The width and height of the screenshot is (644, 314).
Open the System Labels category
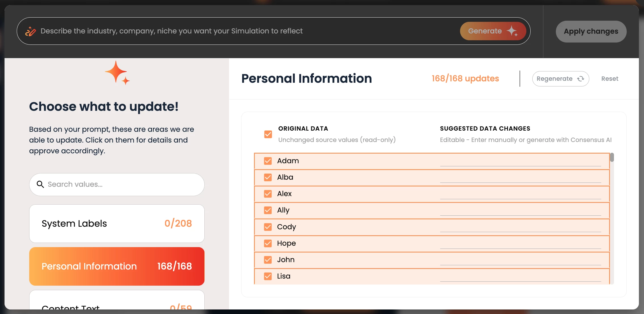click(x=117, y=224)
